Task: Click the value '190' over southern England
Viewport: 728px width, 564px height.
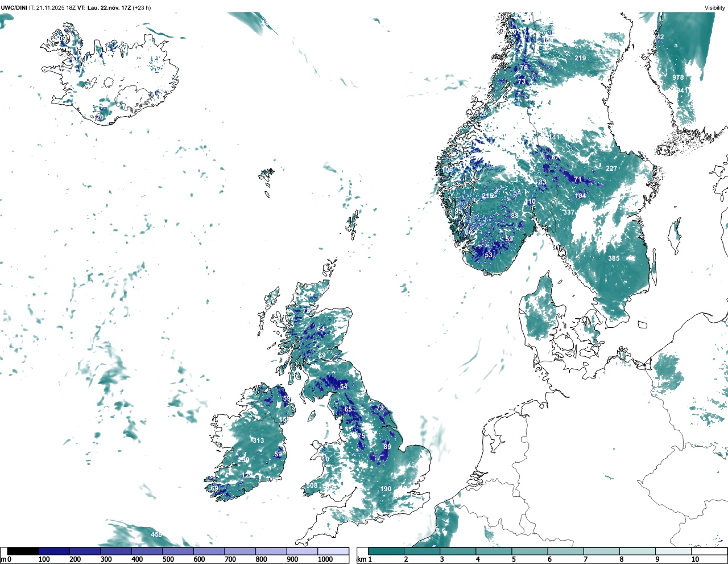Action: (386, 489)
